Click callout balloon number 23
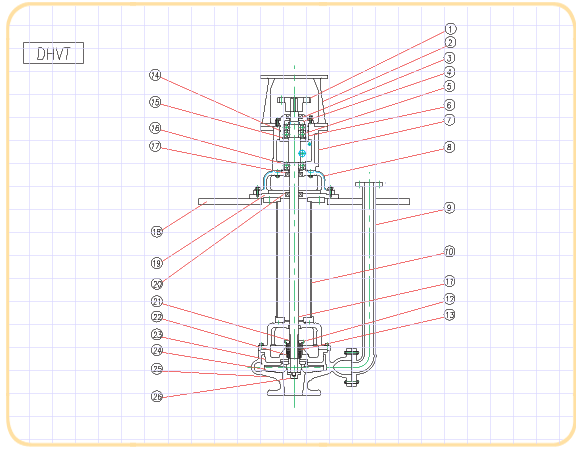The height and width of the screenshot is (450, 584). pos(157,335)
